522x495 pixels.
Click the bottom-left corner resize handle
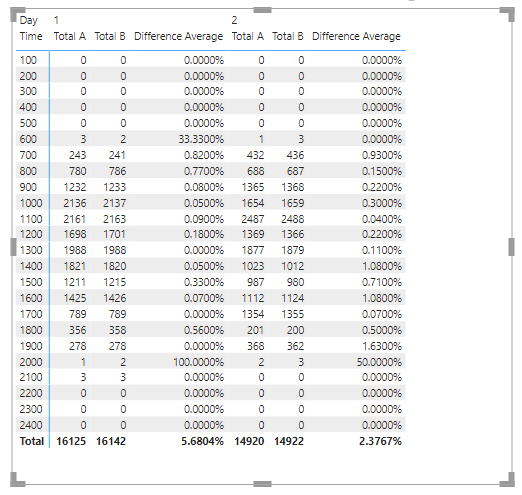[18, 479]
